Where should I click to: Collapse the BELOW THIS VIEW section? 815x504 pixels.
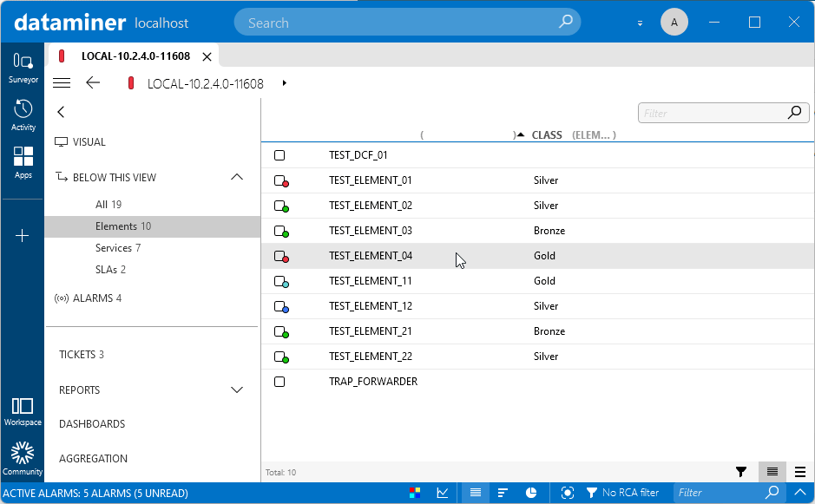[236, 177]
